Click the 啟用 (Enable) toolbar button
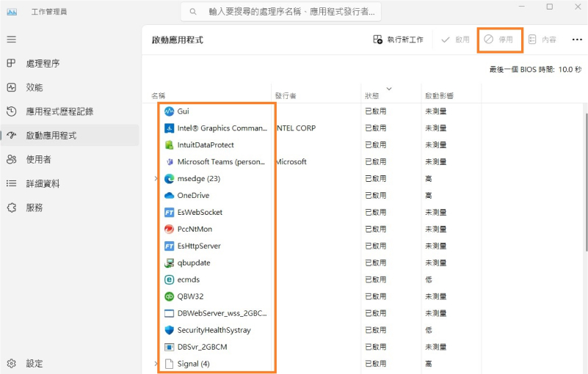This screenshot has height=374, width=588. pyautogui.click(x=455, y=40)
